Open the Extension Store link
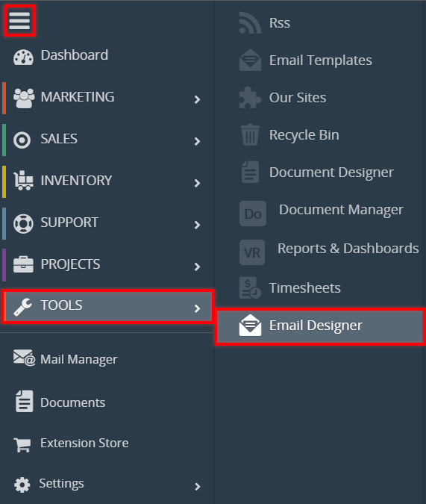The width and height of the screenshot is (426, 504). tap(84, 443)
